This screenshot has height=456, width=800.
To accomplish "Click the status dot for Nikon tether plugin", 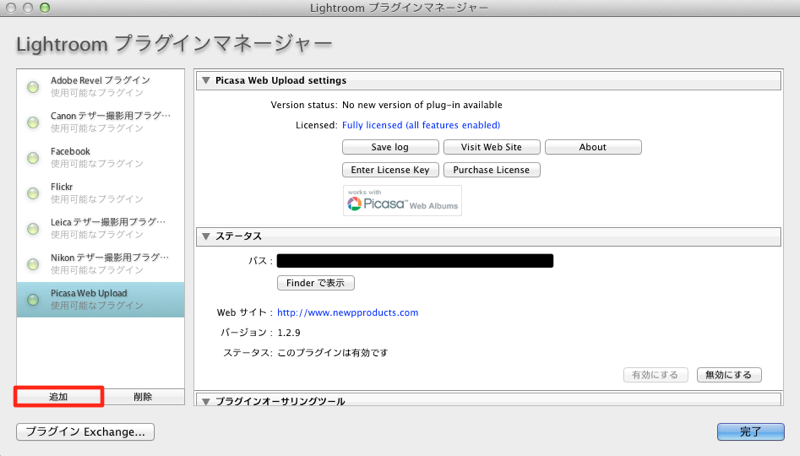I will click(33, 264).
